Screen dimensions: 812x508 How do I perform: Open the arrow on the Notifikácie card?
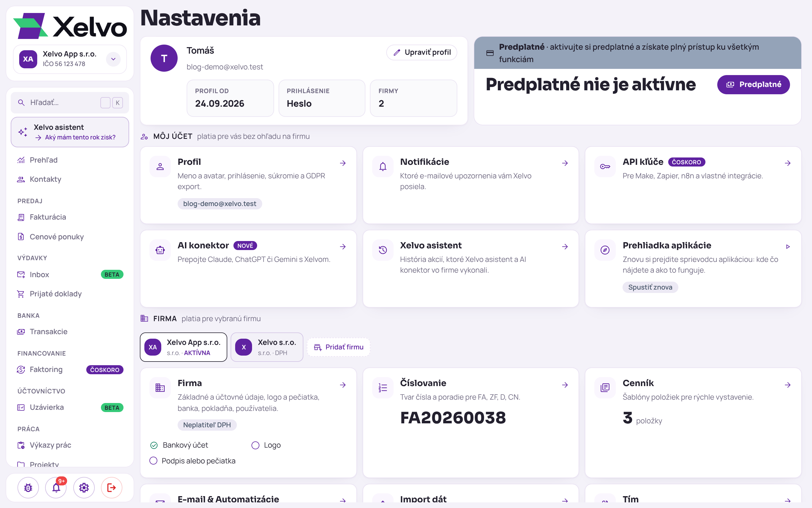tap(565, 163)
